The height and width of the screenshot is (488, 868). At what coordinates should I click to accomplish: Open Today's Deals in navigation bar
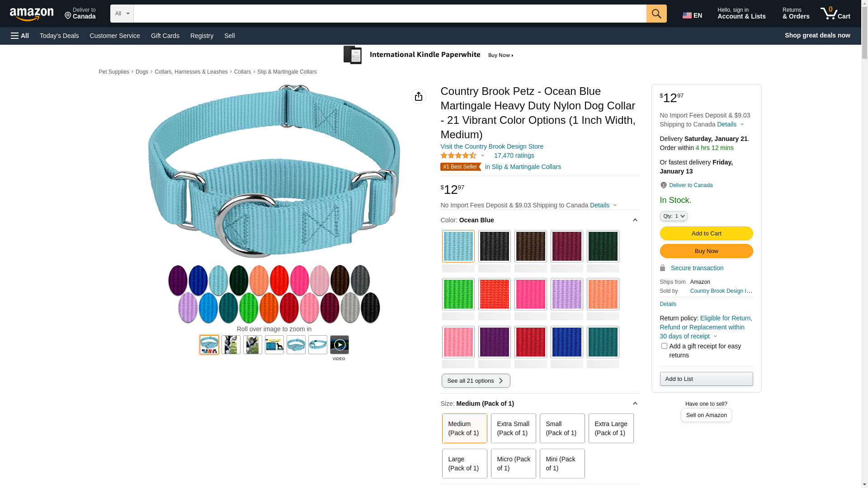click(59, 36)
